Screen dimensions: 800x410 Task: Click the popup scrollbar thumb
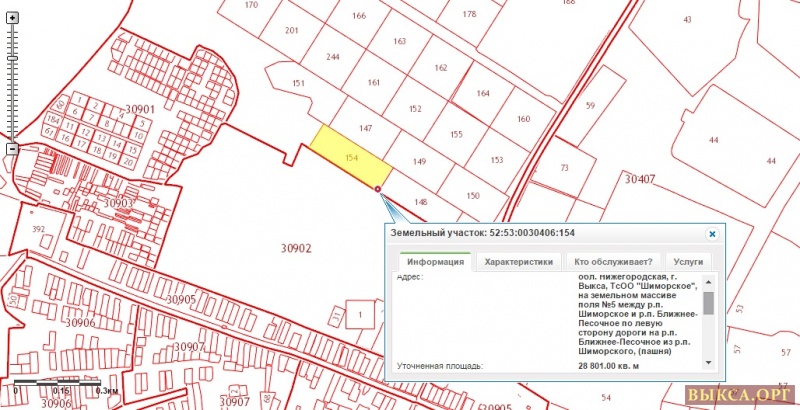(x=708, y=302)
